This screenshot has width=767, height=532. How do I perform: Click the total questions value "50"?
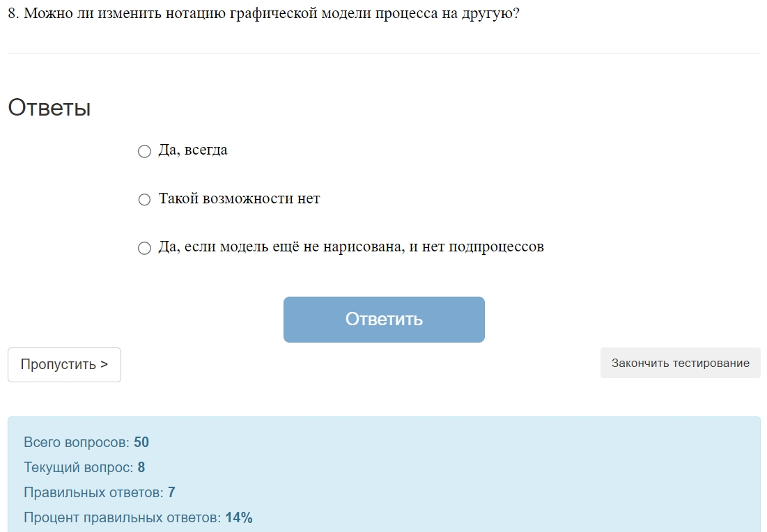point(144,442)
